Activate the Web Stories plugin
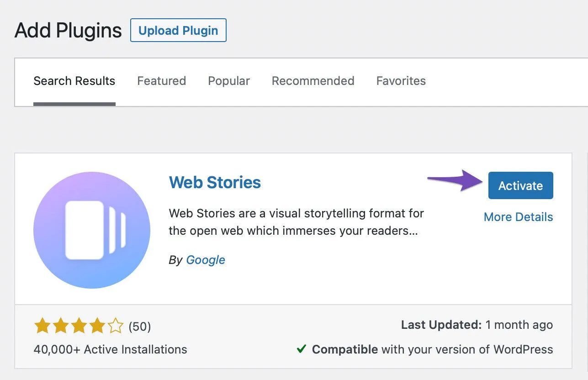Viewport: 588px width, 380px height. 520,185
